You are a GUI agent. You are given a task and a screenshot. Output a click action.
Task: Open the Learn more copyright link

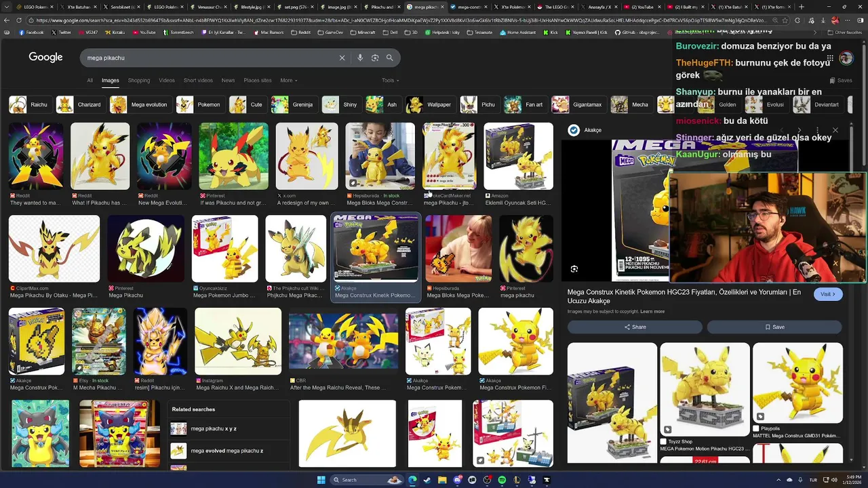point(652,311)
